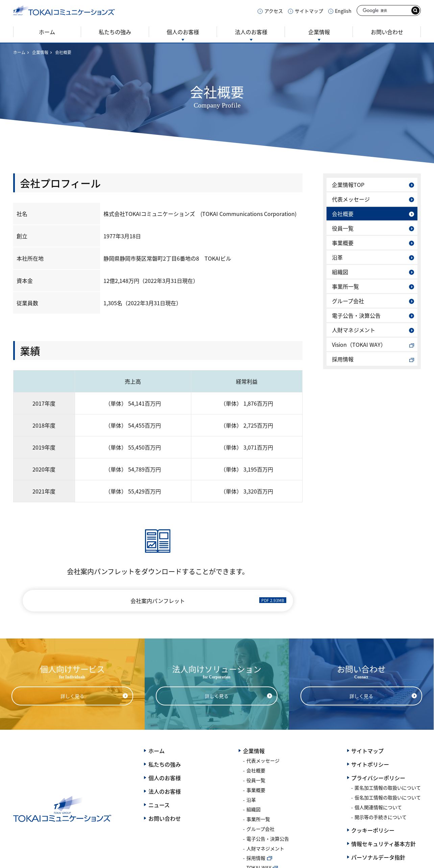Image resolution: width=434 pixels, height=868 pixels.
Task: Select 事業所一覧 text in sidebar menu
Action: click(x=345, y=287)
